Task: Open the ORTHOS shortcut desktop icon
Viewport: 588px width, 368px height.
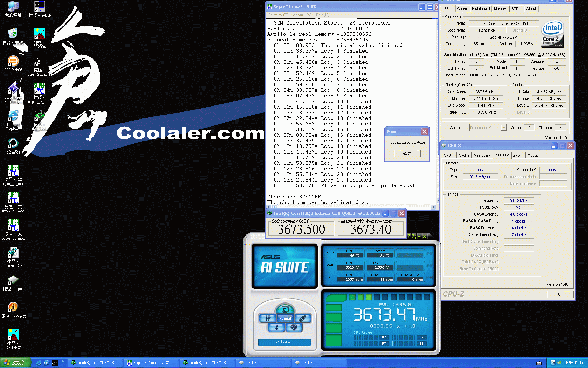Action: click(x=13, y=339)
